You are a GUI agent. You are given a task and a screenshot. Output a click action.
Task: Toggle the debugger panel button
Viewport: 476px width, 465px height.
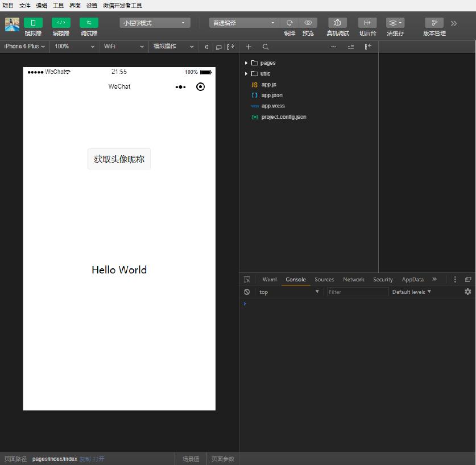click(x=89, y=23)
